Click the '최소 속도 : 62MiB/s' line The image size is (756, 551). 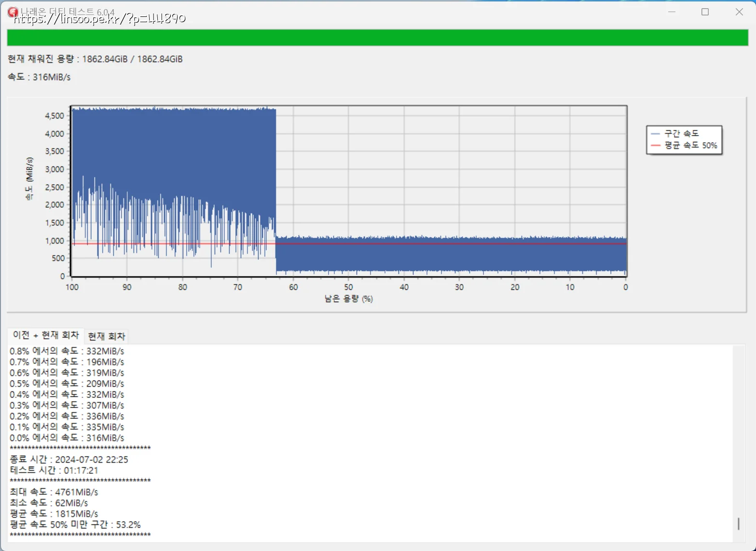tap(49, 503)
